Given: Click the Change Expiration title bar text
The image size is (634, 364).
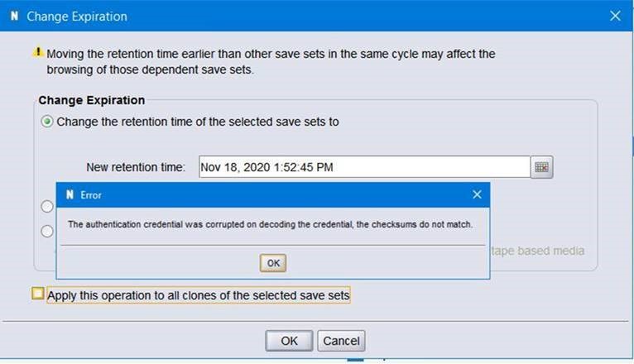Looking at the screenshot, I should coord(77,17).
